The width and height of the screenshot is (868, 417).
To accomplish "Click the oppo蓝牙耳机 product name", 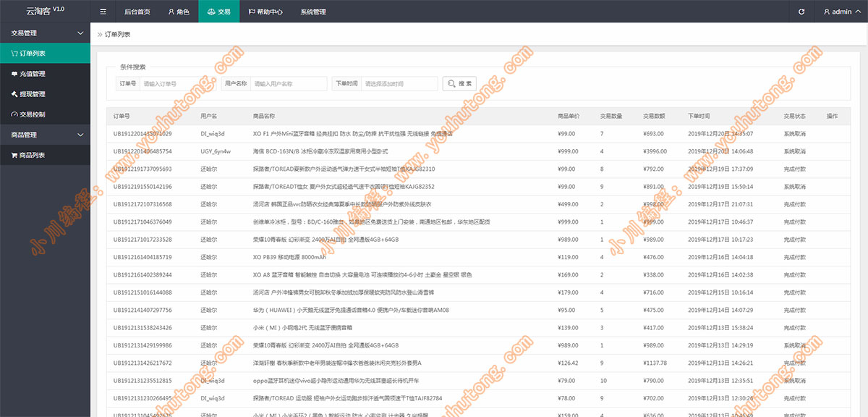I will [336, 380].
